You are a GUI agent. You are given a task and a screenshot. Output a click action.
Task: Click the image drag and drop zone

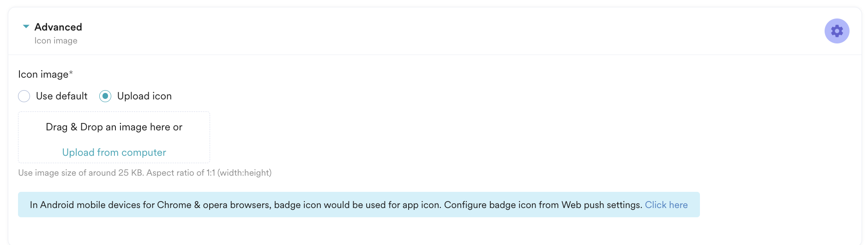pos(114,139)
